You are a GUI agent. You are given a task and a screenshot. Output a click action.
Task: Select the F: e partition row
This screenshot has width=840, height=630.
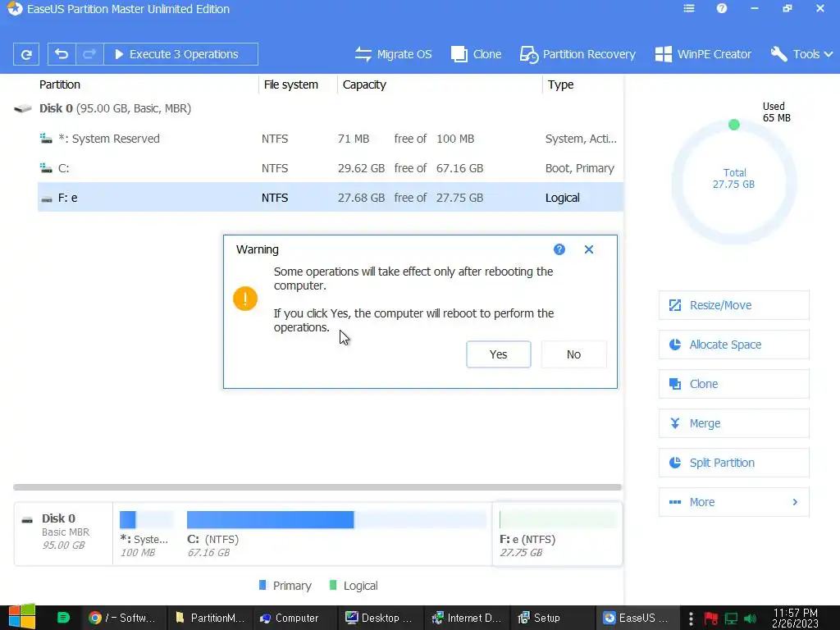pyautogui.click(x=330, y=197)
